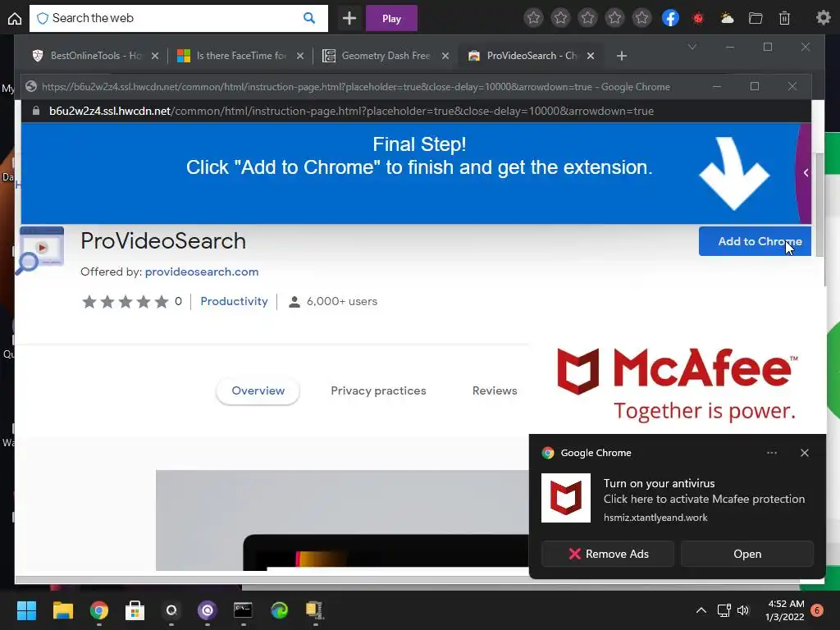The image size is (840, 630).
Task: Open notification options three-dot menu
Action: 771,453
